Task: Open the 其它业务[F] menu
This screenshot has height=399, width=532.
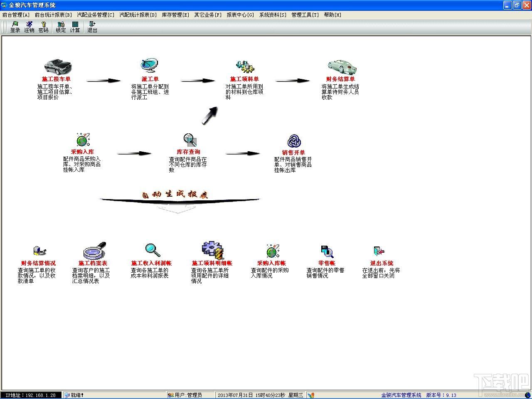Action: [x=208, y=15]
